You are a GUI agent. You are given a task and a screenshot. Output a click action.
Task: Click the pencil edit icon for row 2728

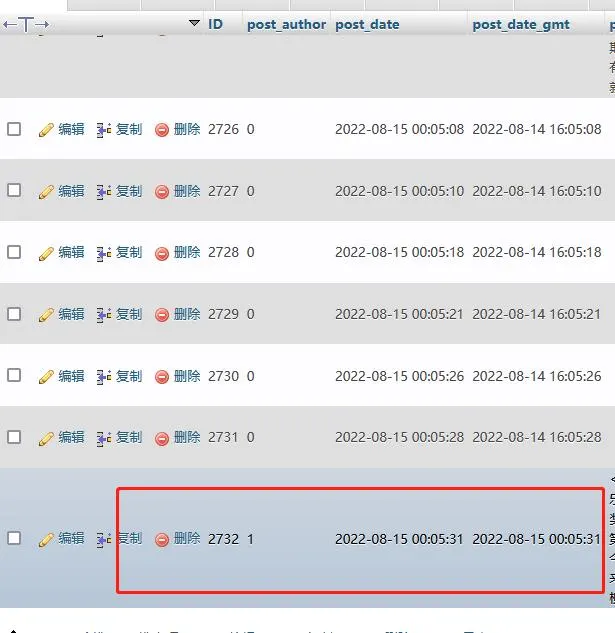tap(46, 254)
